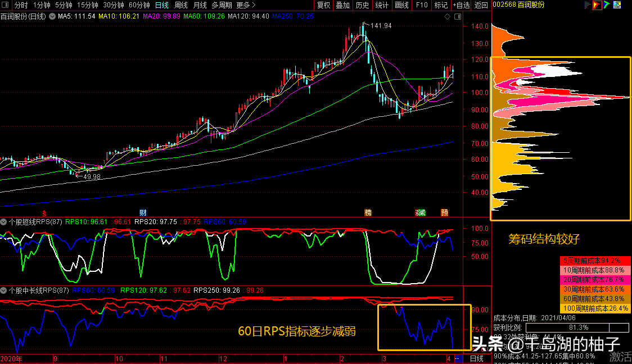Image resolution: width=632 pixels, height=364 pixels.
Task: Click the 叠加 overlay button
Action: [343, 5]
